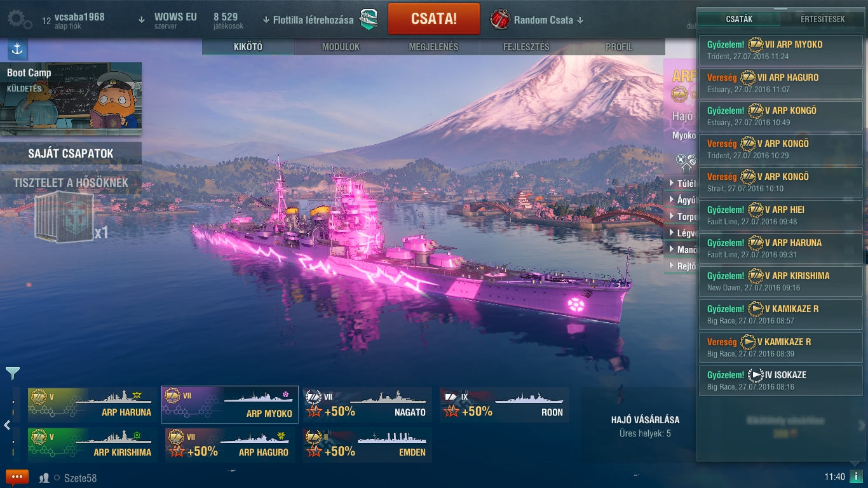868x488 pixels.
Task: Open settings gear icon
Action: (x=19, y=20)
